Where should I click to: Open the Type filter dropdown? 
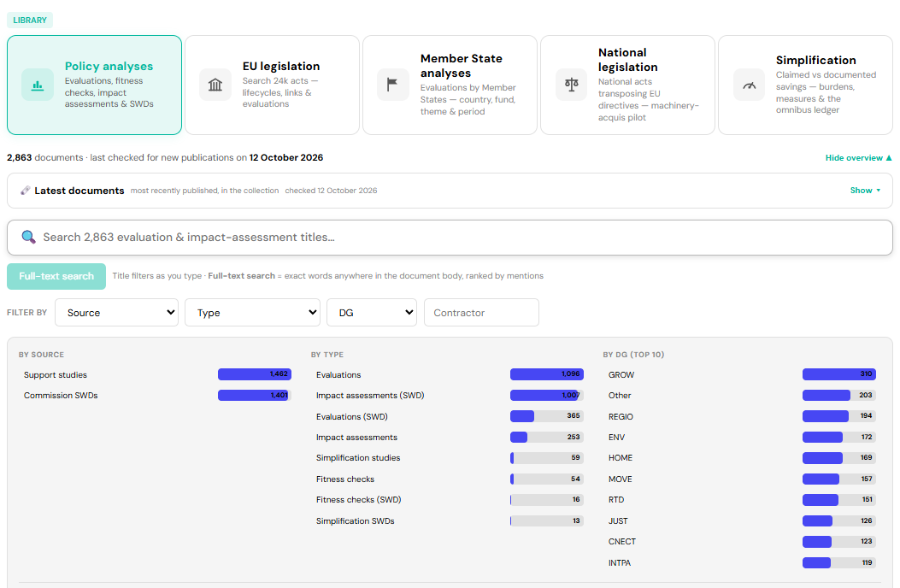[252, 313]
